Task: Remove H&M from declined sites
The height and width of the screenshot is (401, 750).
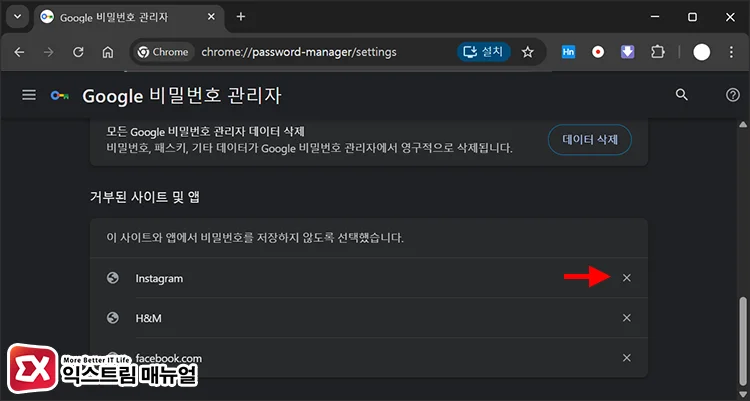Action: 627,318
